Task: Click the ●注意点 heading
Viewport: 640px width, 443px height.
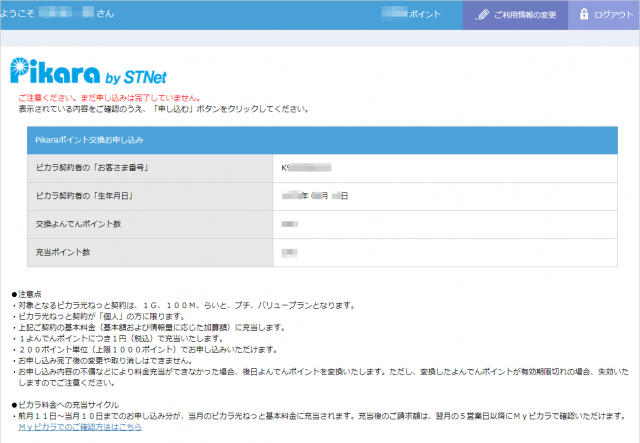Action: coord(27,294)
